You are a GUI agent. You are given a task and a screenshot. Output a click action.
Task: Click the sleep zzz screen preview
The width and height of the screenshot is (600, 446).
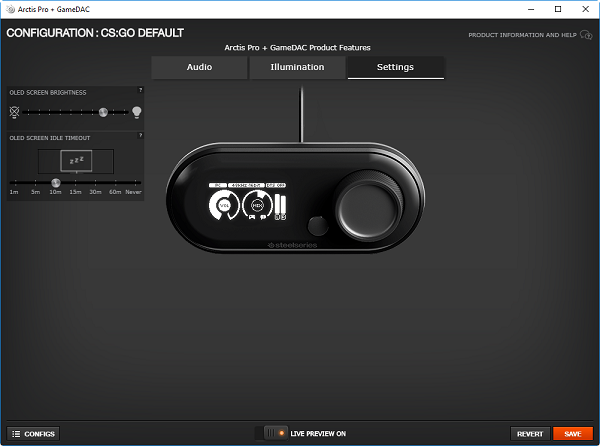pyautogui.click(x=76, y=161)
